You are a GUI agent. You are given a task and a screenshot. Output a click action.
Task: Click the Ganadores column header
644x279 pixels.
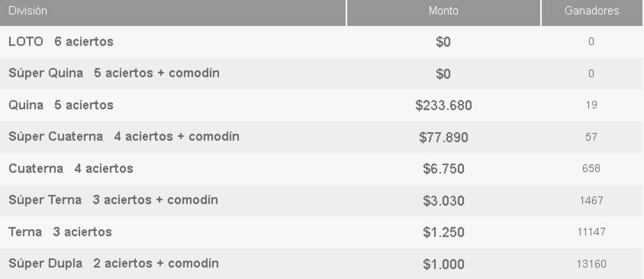pos(591,11)
